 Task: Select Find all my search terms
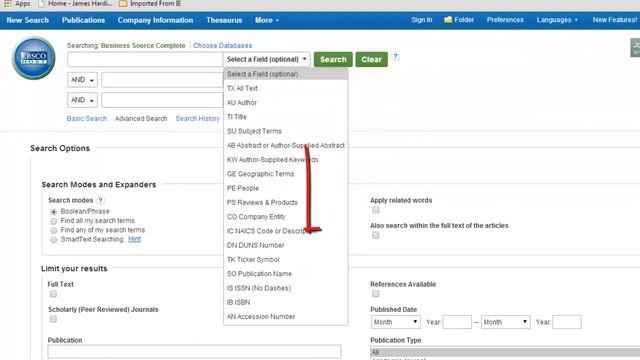click(53, 221)
